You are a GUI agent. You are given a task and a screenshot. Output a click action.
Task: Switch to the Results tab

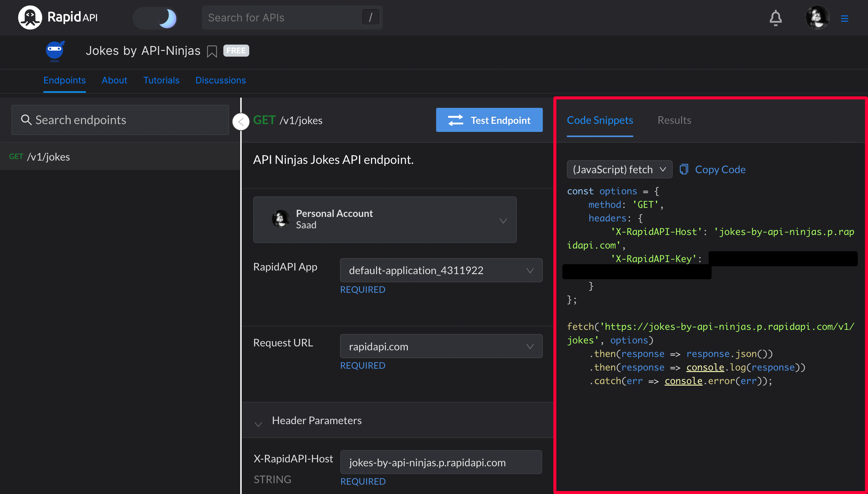pos(674,120)
